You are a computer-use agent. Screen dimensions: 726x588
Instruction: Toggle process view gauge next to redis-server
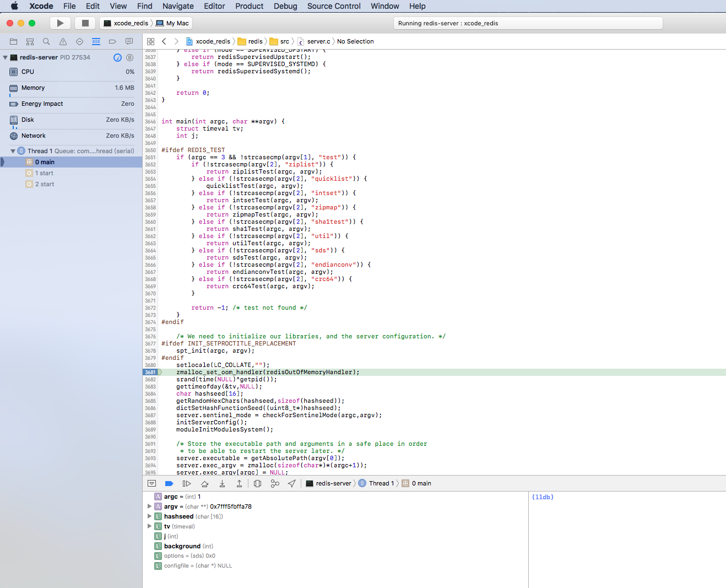[x=117, y=57]
